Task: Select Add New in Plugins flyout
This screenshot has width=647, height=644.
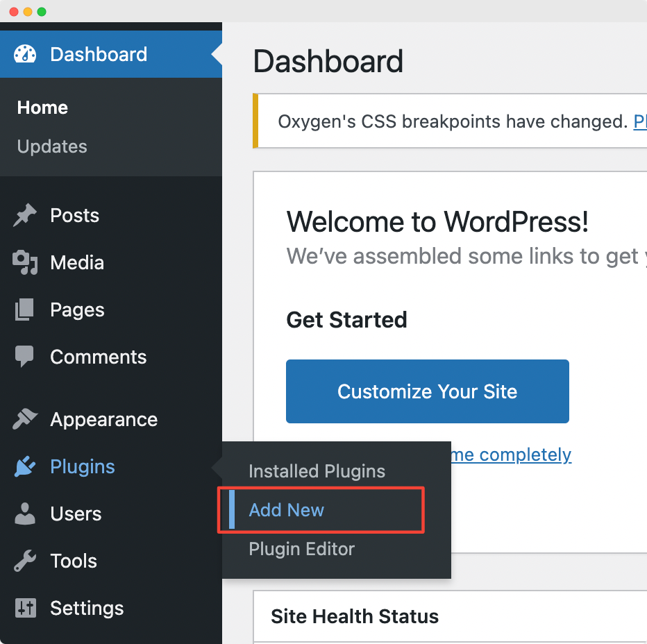Action: tap(287, 510)
